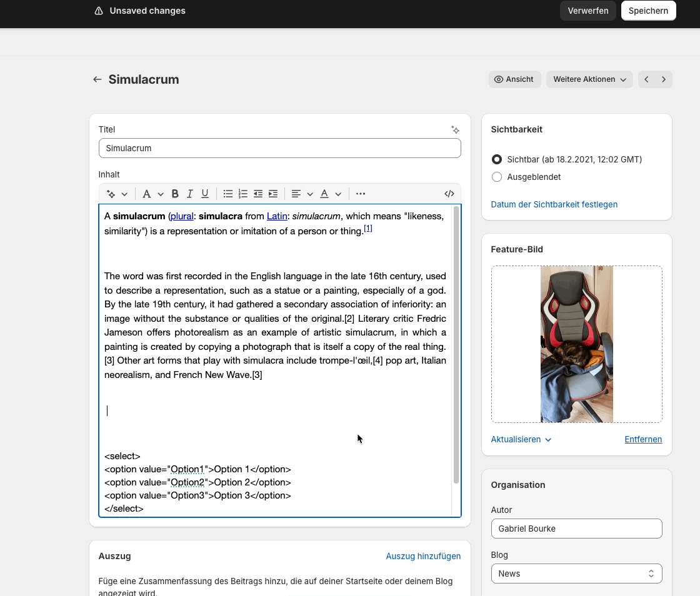Viewport: 700px width, 596px height.
Task: Open more formatting options (three dots)
Action: (x=361, y=194)
